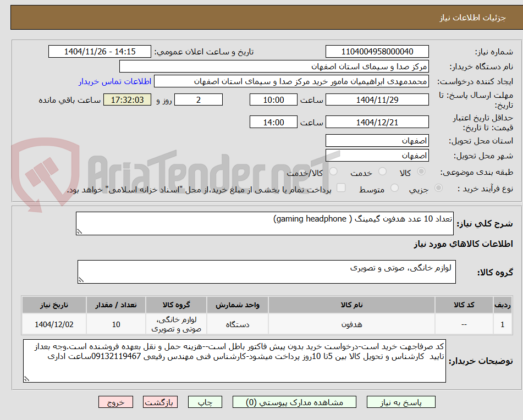Screen dimensions: 523x420
Task: Click the هدفون item name cell
Action: pyautogui.click(x=351, y=324)
